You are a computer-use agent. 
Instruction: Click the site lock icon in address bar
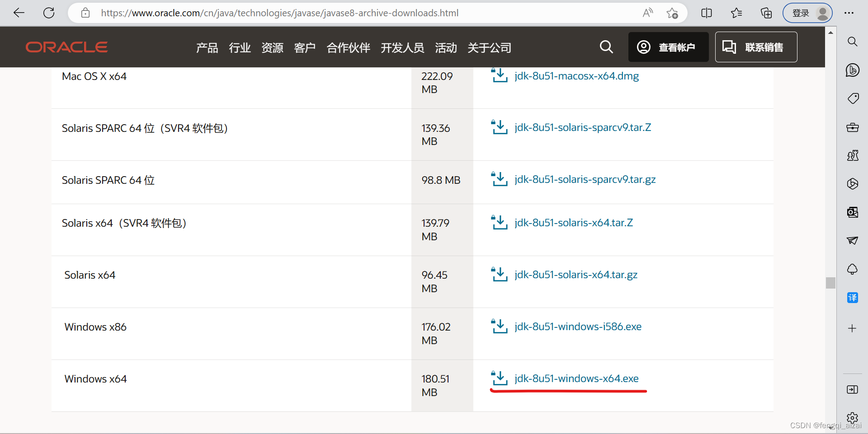click(85, 13)
